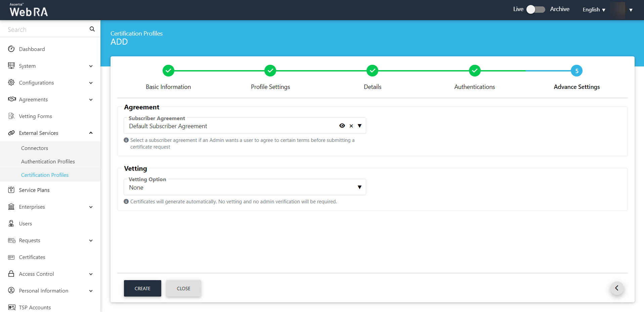The width and height of the screenshot is (644, 312).
Task: Clear the selected Subscriber Agreement
Action: [351, 126]
